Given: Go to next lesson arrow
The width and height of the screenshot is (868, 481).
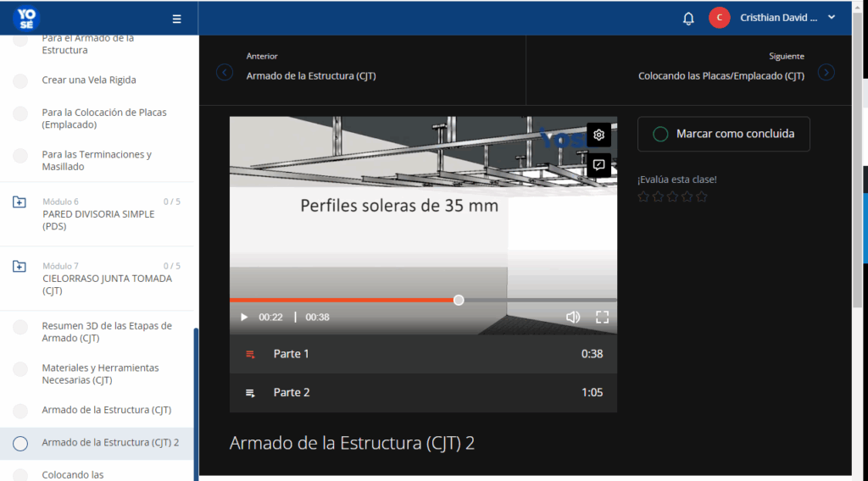Looking at the screenshot, I should [826, 72].
